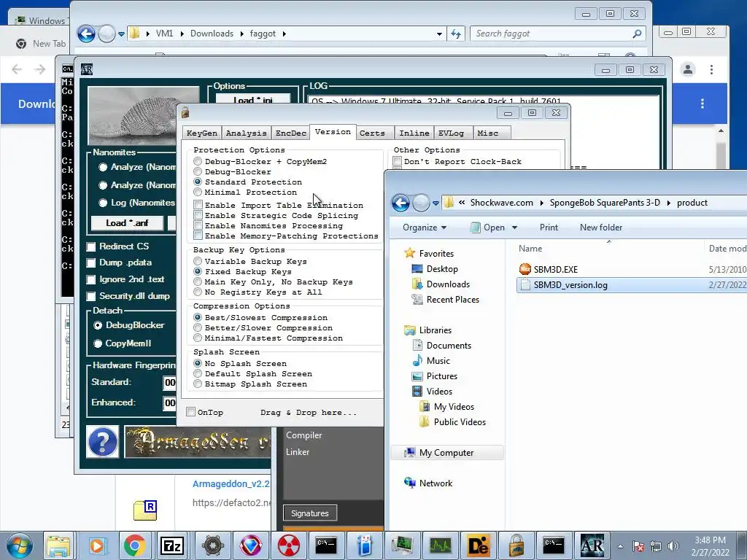Screen dimensions: 747x560
Task: Open Action Center flag icon in tray
Action: click(x=638, y=546)
